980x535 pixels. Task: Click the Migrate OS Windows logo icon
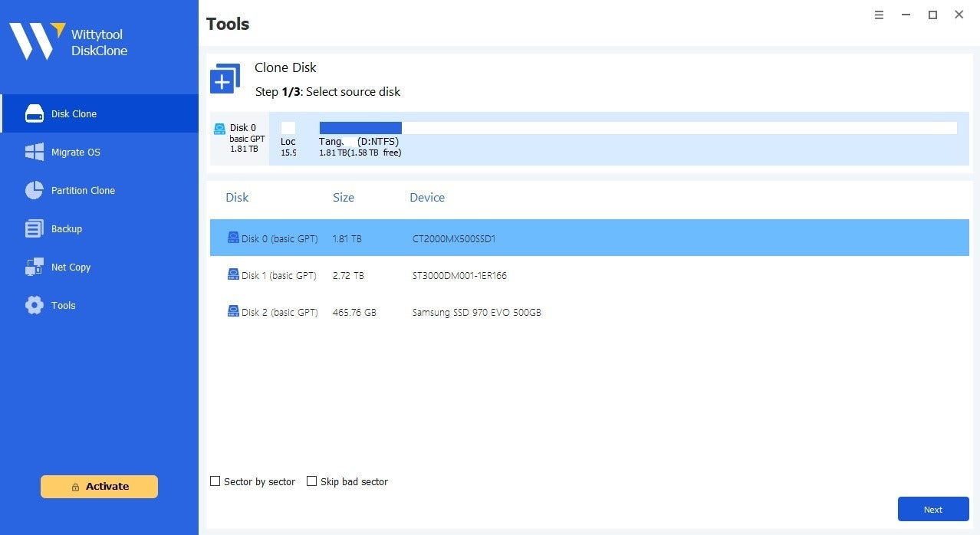coord(35,152)
